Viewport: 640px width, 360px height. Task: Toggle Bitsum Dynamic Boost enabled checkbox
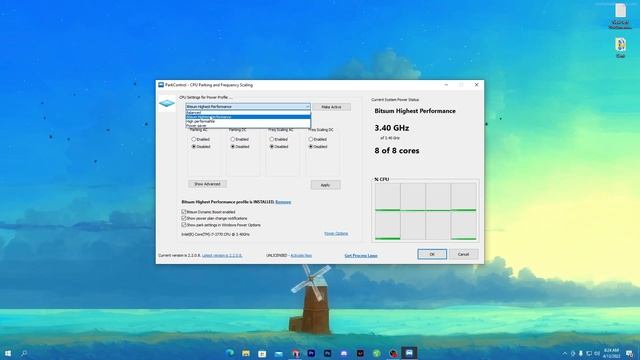pyautogui.click(x=184, y=212)
